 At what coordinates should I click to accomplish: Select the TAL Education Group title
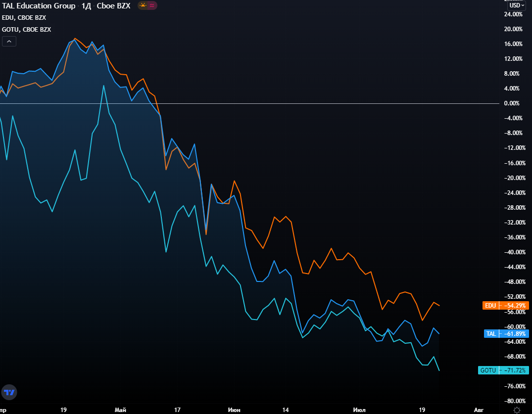(39, 6)
